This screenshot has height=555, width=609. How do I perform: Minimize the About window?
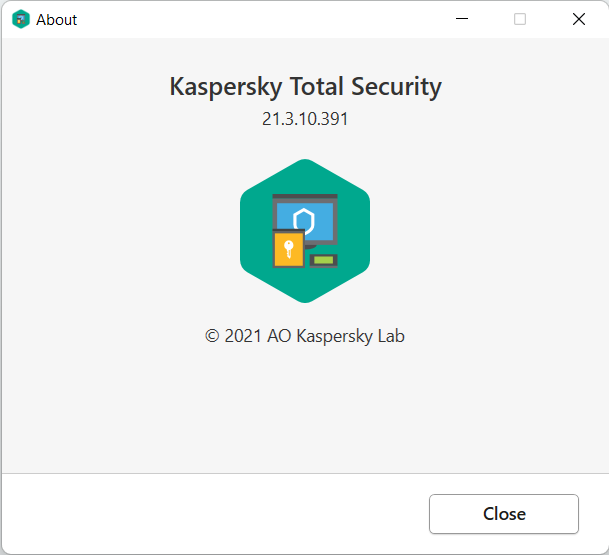point(462,19)
